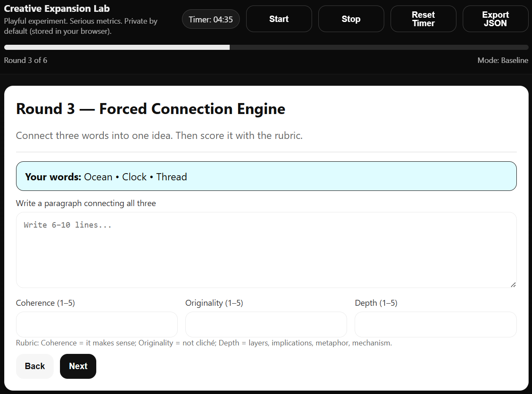This screenshot has width=532, height=394.
Task: Go to the next round with Next
Action: [x=78, y=366]
